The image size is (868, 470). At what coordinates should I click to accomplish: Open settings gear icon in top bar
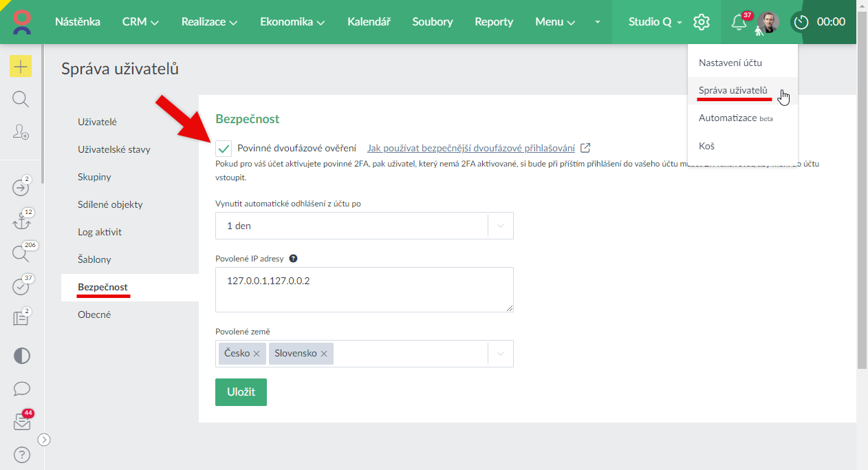coord(701,22)
